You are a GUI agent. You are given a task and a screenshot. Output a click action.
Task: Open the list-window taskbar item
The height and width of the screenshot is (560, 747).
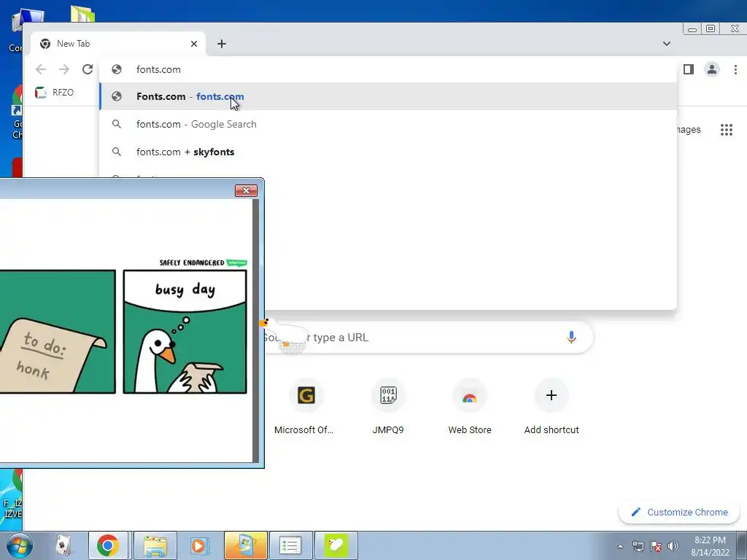pos(290,545)
